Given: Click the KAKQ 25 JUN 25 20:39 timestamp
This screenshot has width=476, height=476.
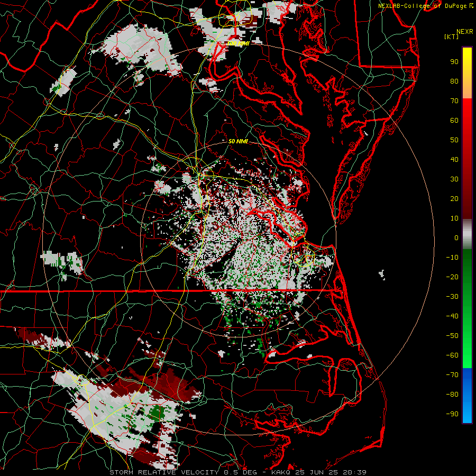Looking at the screenshot, I should tap(319, 472).
